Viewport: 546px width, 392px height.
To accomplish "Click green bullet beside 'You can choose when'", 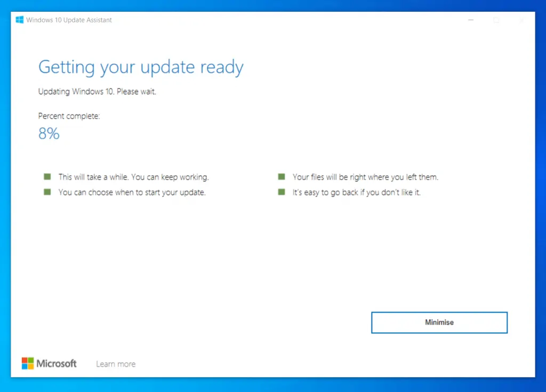I will (x=47, y=192).
